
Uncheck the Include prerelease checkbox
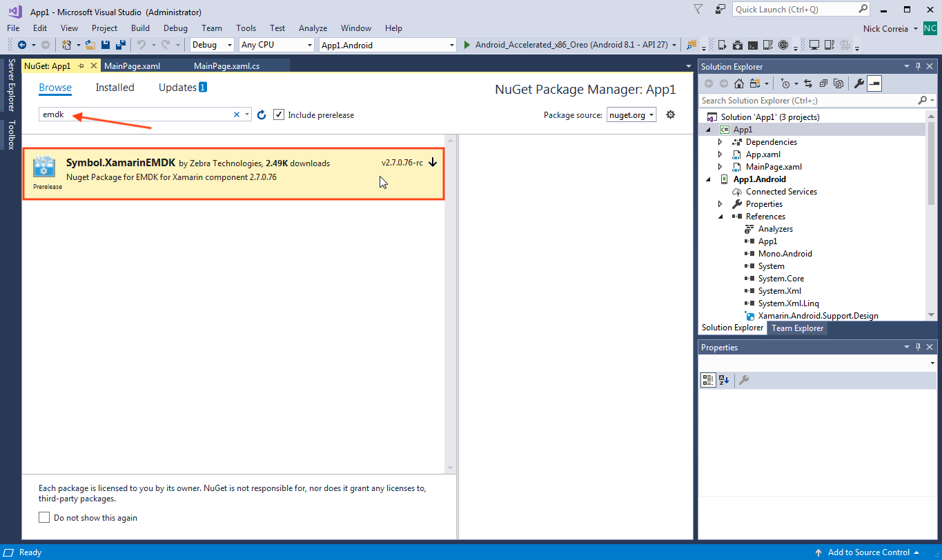[279, 114]
